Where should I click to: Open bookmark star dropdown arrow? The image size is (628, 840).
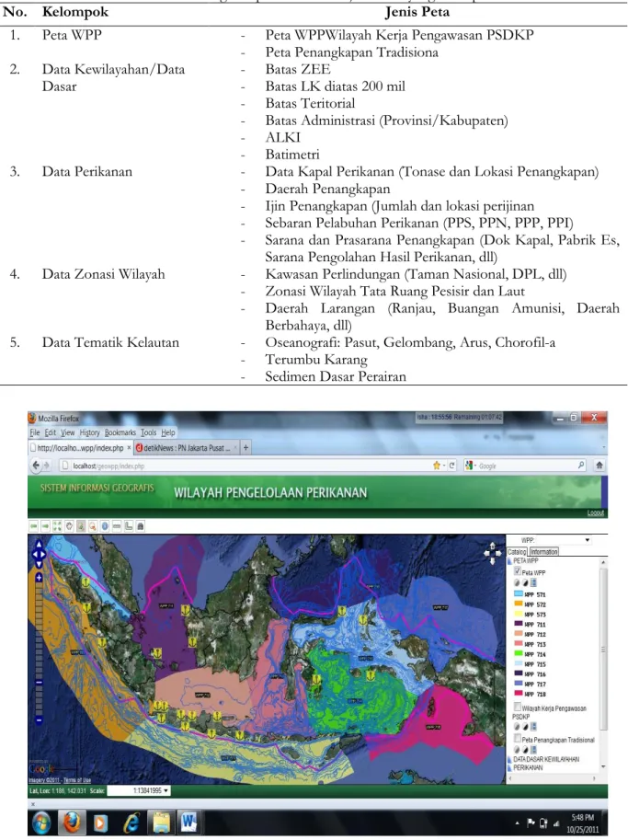pyautogui.click(x=444, y=466)
